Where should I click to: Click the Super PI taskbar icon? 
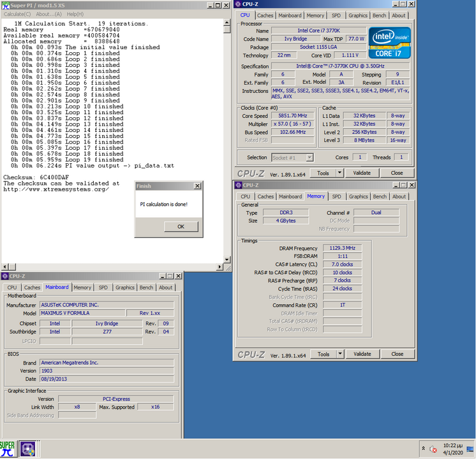tap(8, 449)
